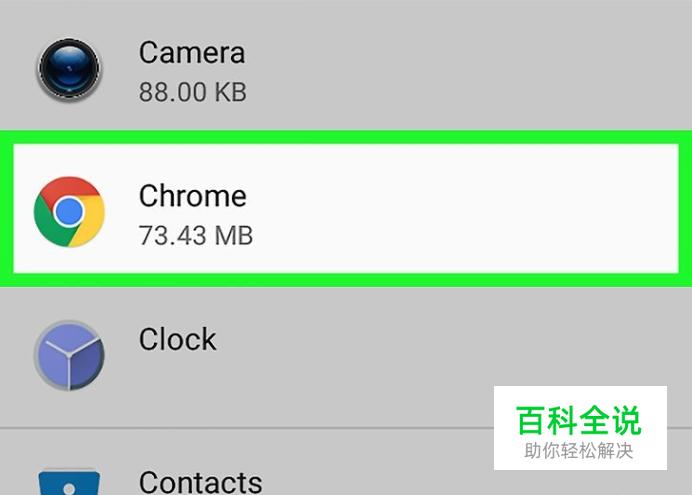
Task: Click the 88.00 KB size text
Action: [x=192, y=92]
